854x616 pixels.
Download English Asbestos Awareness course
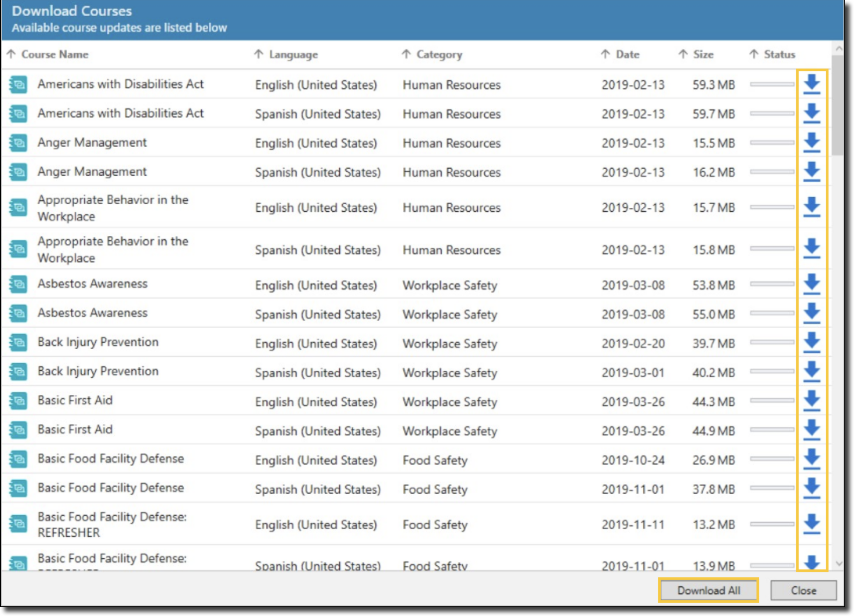[811, 284]
